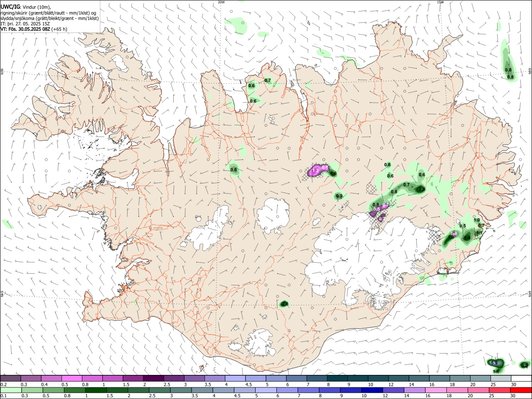This screenshot has height=399, width=532.
Task: Click the rigning/skúrir legend description line
Action: click(x=48, y=12)
